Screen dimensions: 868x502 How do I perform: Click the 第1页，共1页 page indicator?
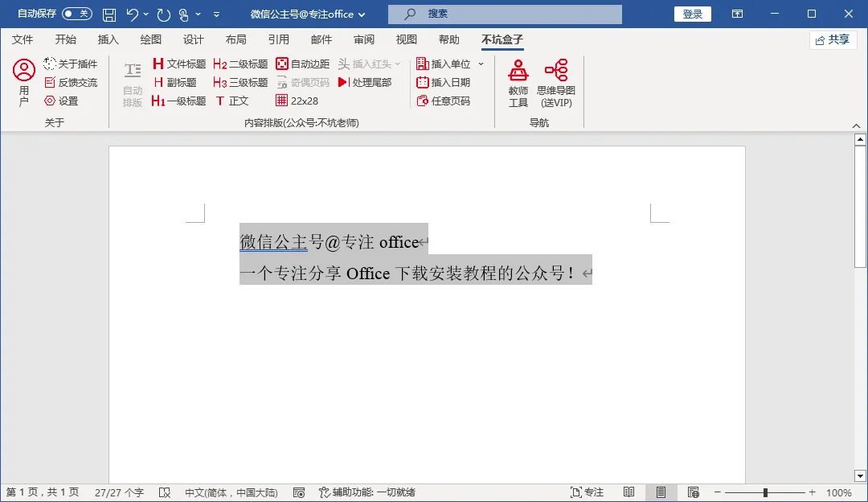pyautogui.click(x=43, y=492)
